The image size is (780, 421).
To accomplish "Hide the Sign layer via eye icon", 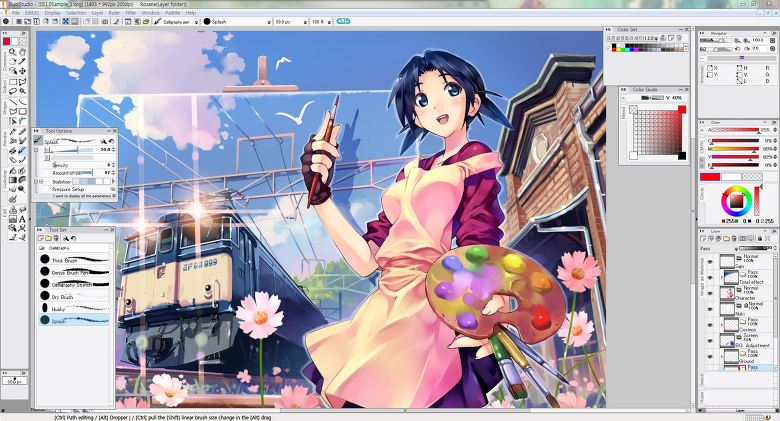I will click(710, 261).
